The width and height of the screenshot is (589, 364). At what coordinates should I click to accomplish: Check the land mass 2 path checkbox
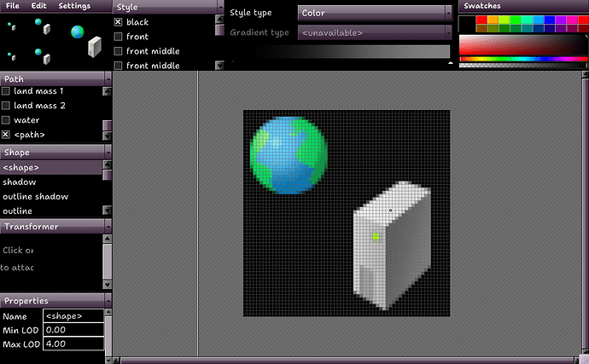pyautogui.click(x=6, y=106)
